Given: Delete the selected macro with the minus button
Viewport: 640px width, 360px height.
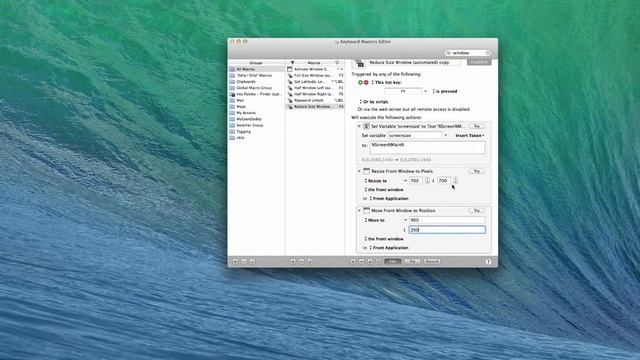Looking at the screenshot, I should [x=302, y=261].
